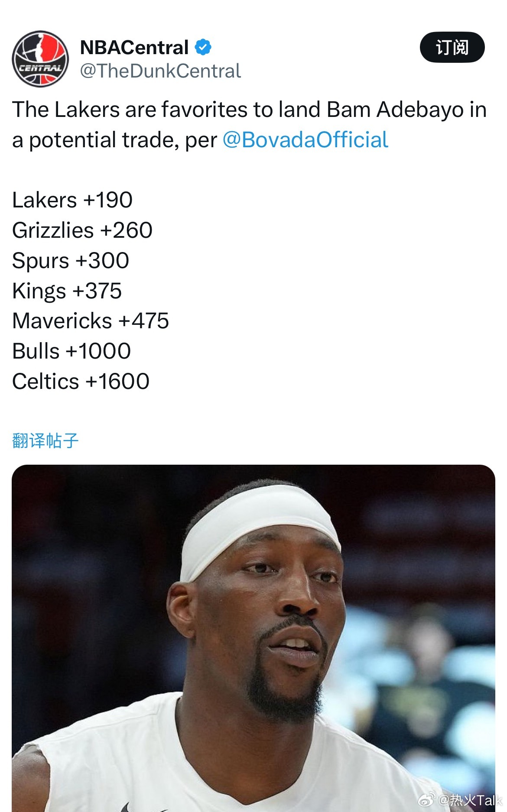This screenshot has width=507, height=812.
Task: Click the Weibo logo watermark
Action: click(427, 800)
